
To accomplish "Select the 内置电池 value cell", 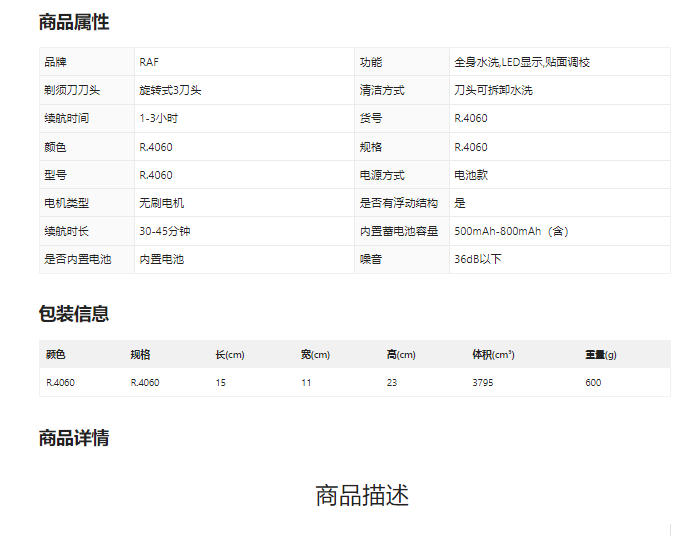I will point(161,259).
